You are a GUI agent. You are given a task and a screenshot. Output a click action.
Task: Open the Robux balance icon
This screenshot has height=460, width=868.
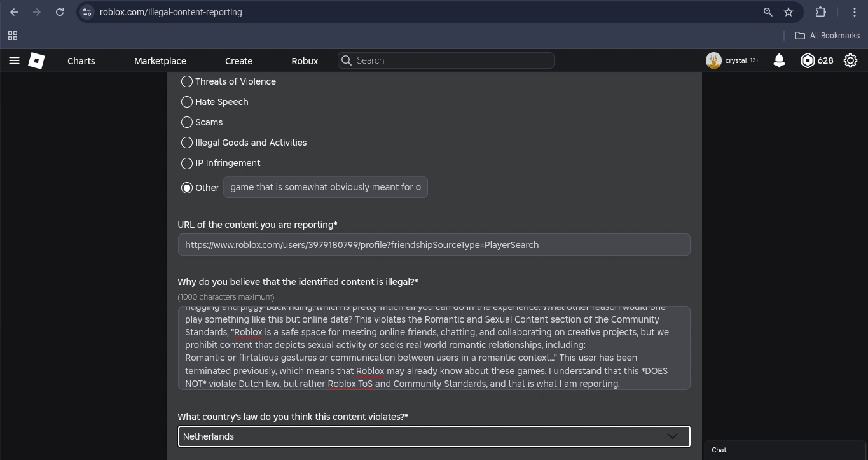coord(808,60)
